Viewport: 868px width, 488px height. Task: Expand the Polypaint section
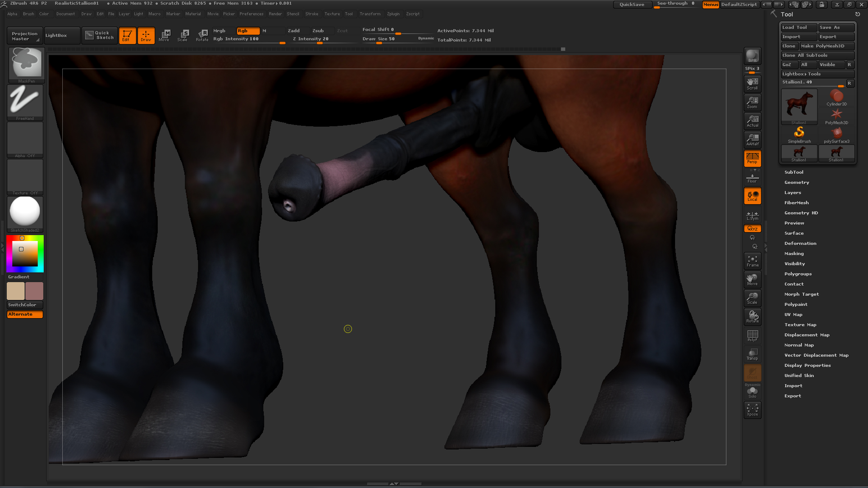click(795, 305)
